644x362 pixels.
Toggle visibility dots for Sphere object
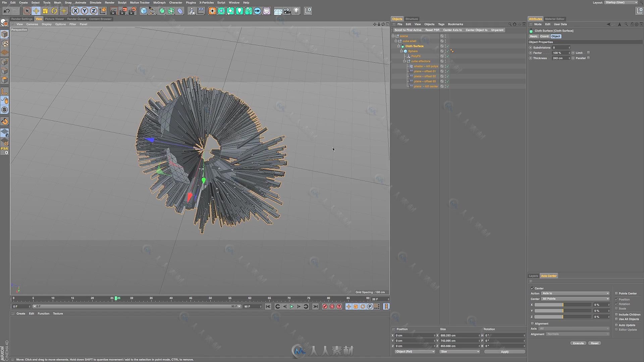[x=445, y=51]
